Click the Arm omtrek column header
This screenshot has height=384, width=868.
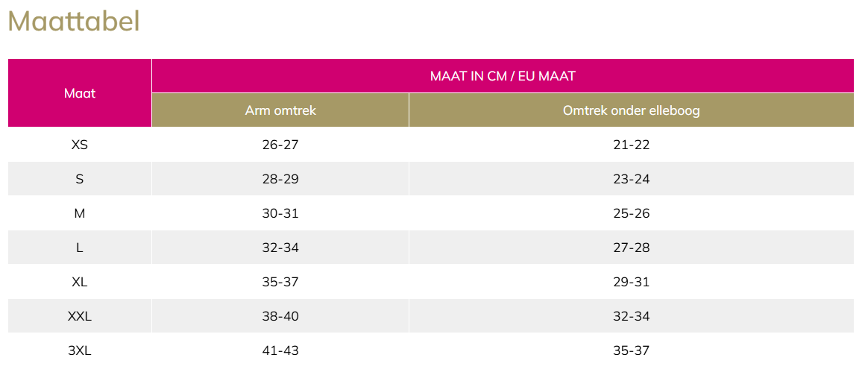coord(280,110)
